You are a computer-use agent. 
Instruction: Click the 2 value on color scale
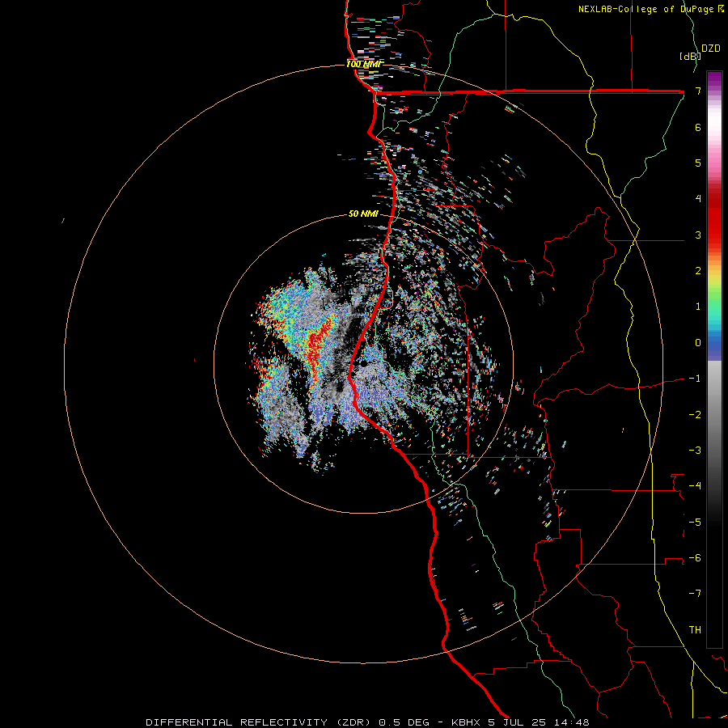point(698,271)
